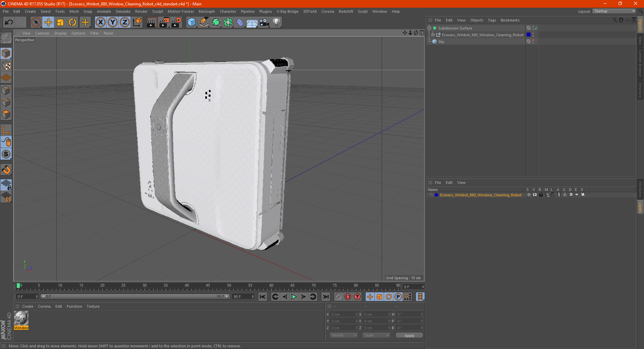Select the Rotate tool
This screenshot has height=349, width=644.
coord(72,22)
